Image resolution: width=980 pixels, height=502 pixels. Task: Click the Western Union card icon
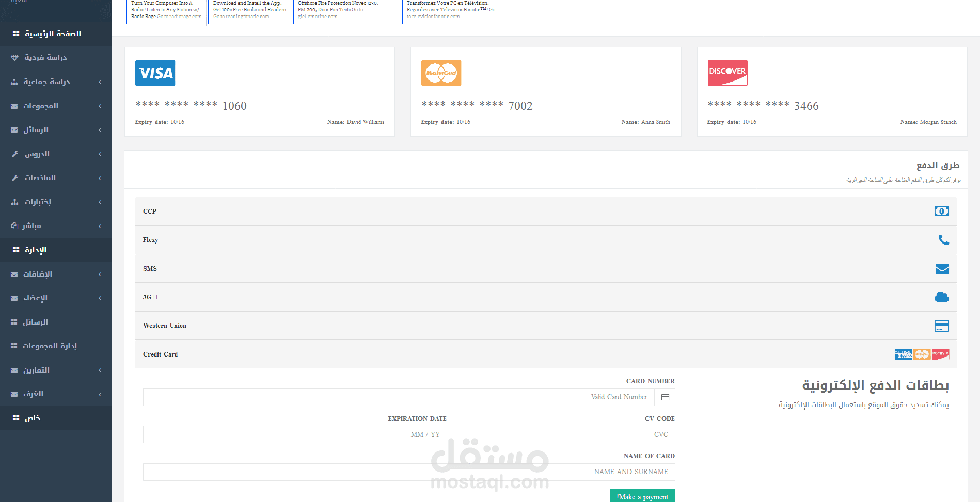point(941,326)
